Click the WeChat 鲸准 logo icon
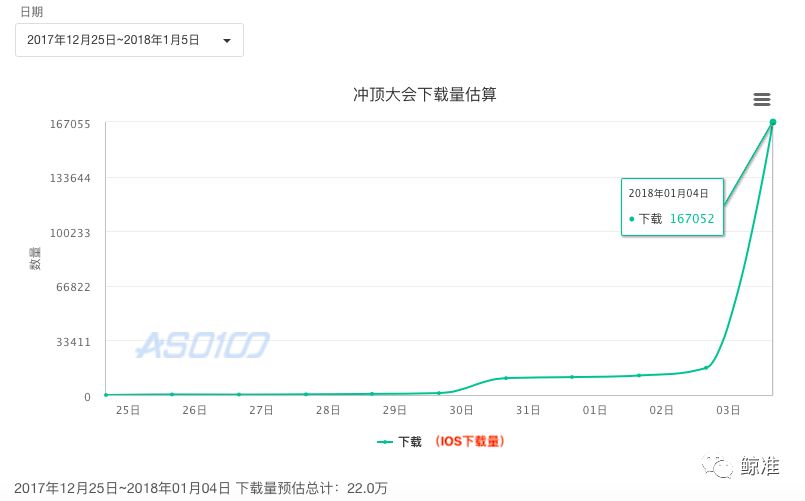 tap(717, 466)
